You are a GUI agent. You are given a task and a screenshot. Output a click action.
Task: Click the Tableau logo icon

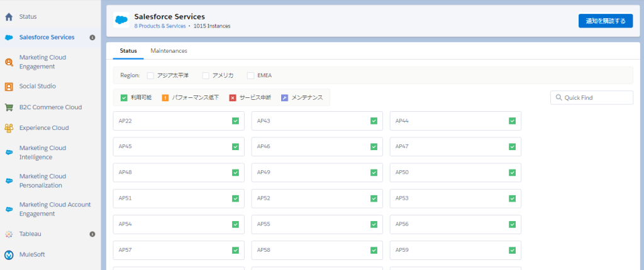pos(9,234)
